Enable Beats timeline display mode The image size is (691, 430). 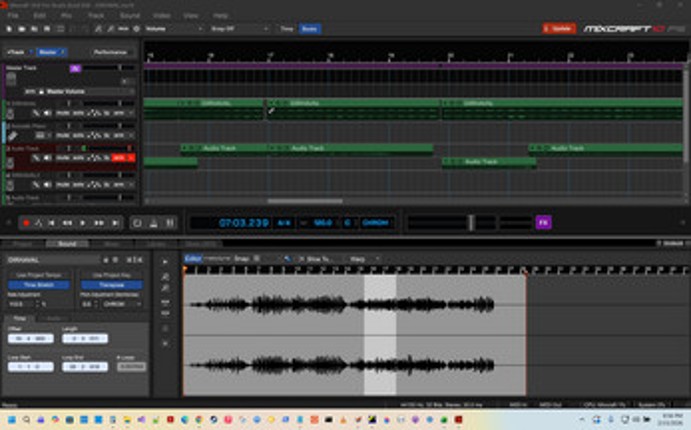point(309,29)
